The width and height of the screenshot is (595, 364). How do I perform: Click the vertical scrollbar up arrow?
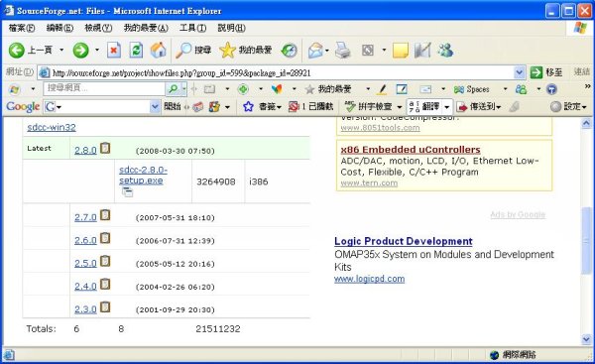pos(586,123)
